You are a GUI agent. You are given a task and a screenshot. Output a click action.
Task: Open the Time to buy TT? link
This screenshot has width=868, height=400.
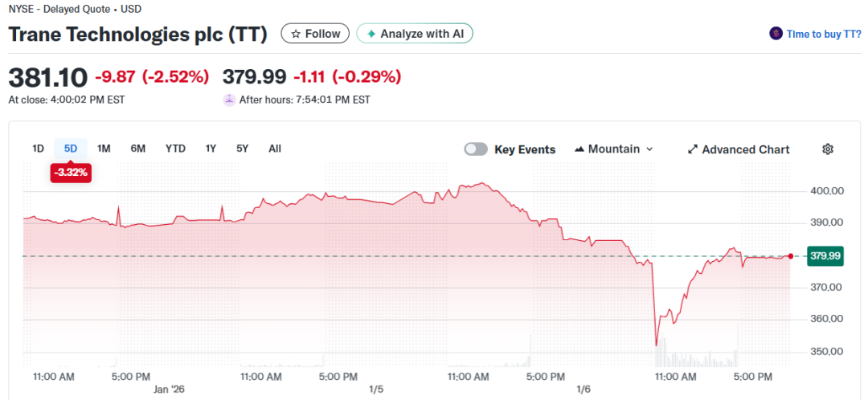tap(824, 34)
